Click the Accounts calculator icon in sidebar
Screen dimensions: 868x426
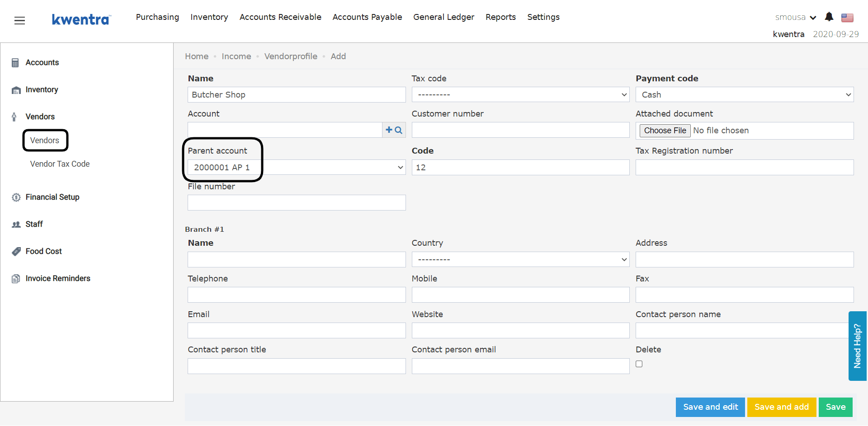click(x=15, y=63)
